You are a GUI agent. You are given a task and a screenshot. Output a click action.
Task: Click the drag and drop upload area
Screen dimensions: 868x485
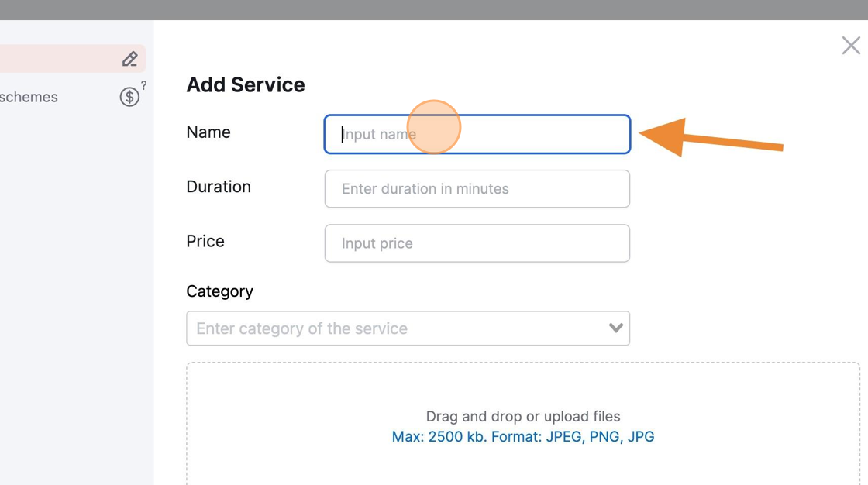pos(523,424)
